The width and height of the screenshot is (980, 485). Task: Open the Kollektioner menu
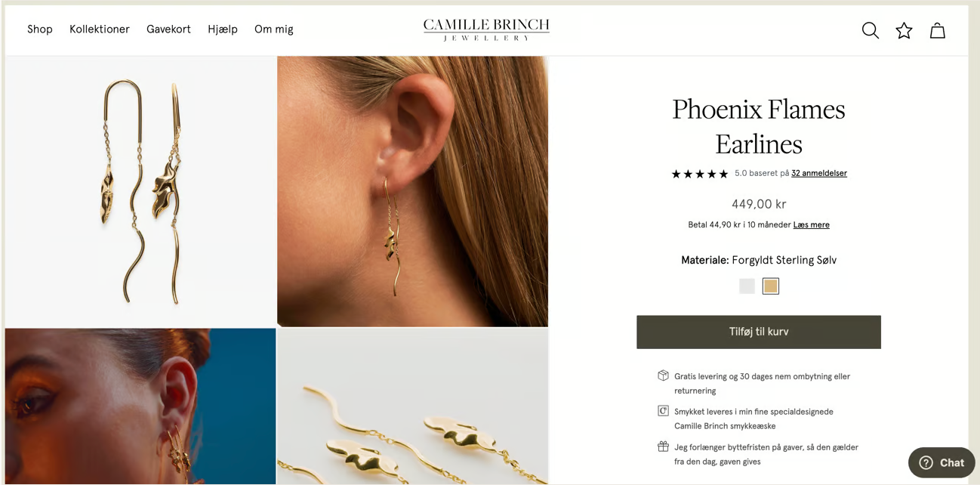point(100,29)
